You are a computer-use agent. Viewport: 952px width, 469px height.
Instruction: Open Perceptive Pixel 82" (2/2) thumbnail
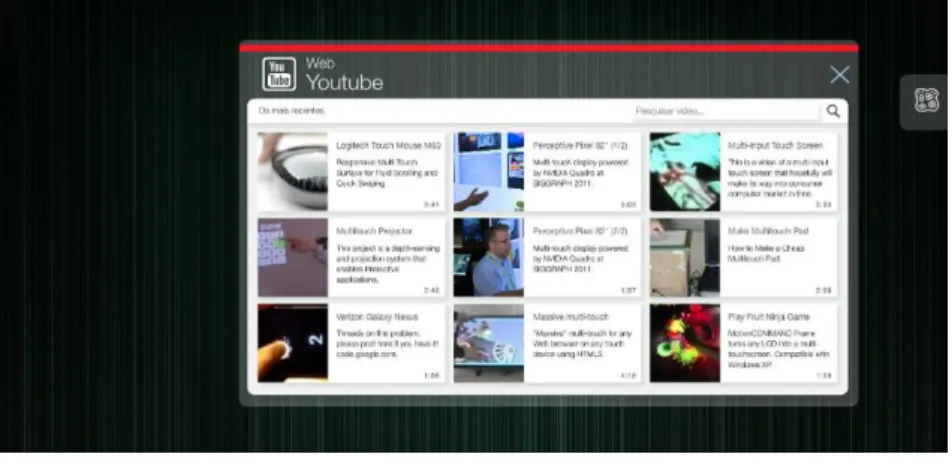tap(489, 258)
